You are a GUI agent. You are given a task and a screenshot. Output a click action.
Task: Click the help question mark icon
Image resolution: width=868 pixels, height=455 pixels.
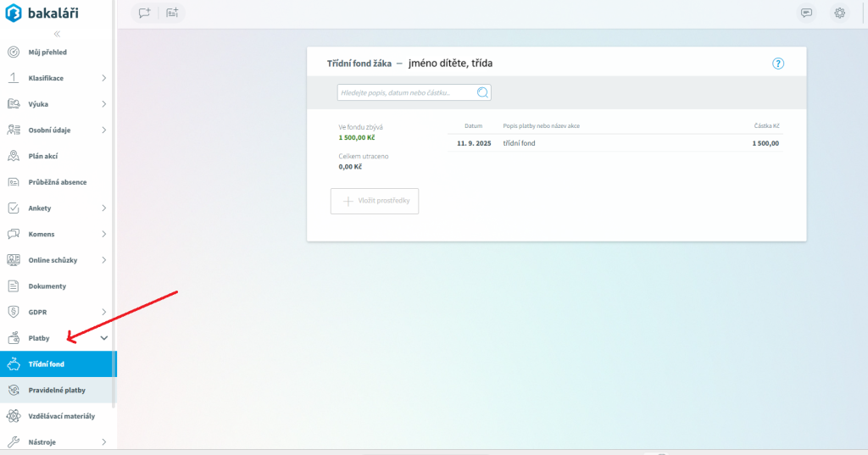pos(778,64)
